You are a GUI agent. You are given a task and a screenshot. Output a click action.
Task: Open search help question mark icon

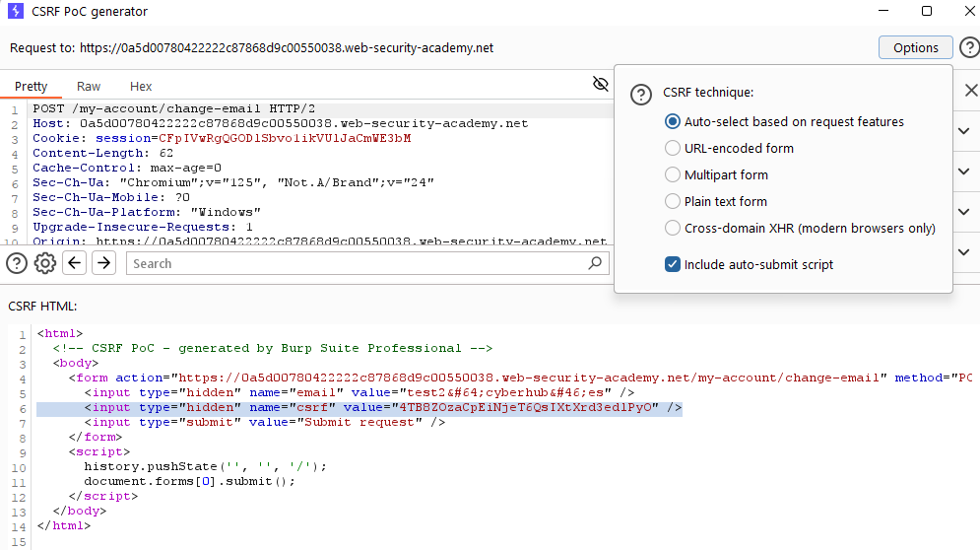[17, 263]
